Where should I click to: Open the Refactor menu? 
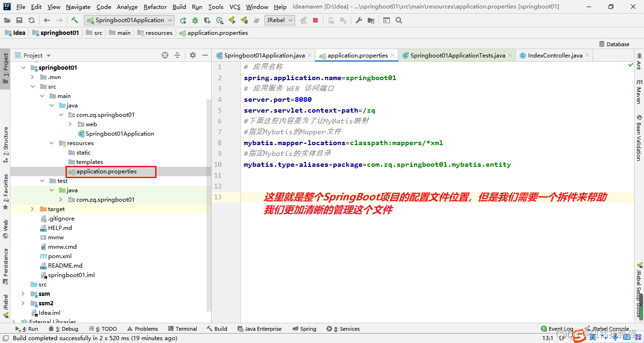point(155,7)
